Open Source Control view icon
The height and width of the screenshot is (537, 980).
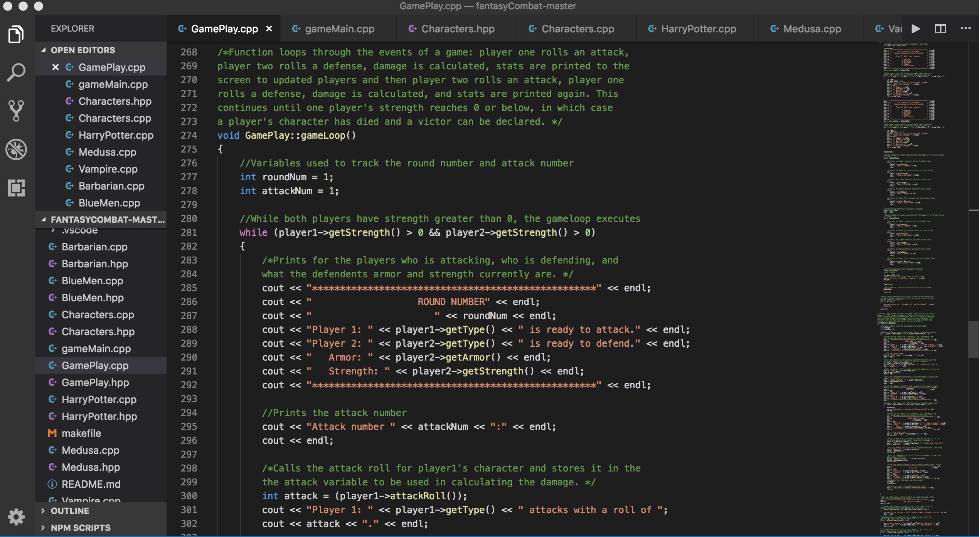16,111
